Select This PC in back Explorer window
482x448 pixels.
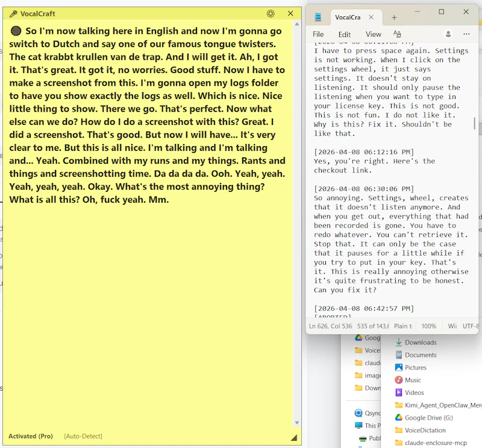[372, 426]
